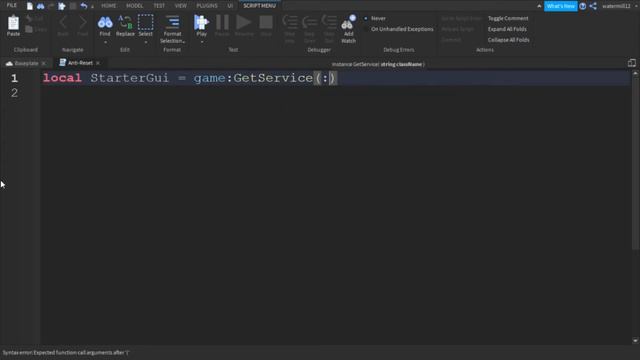Click the Step Into debugger icon
Screen dimensions: 640x360
point(290,22)
